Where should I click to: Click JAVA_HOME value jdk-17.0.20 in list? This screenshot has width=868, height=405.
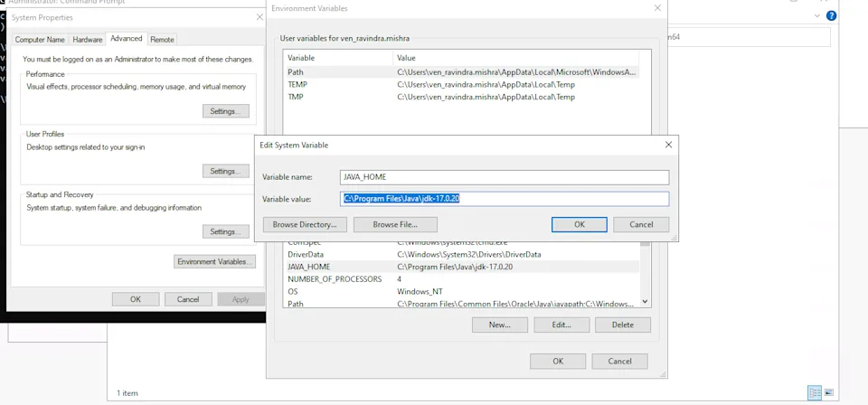click(x=455, y=267)
